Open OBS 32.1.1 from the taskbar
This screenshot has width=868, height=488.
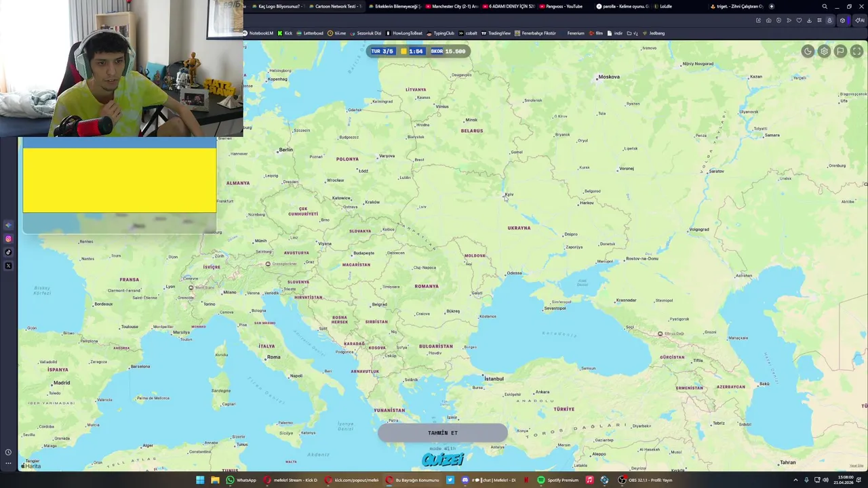(x=645, y=480)
